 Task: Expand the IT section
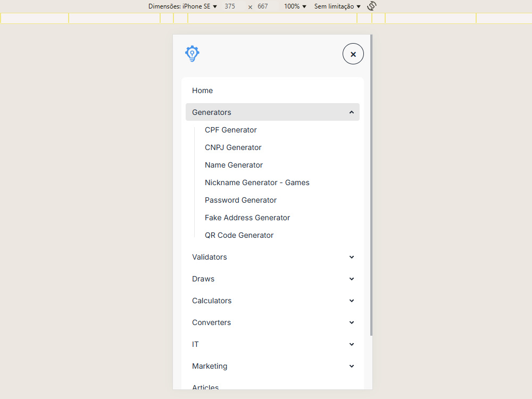(272, 344)
